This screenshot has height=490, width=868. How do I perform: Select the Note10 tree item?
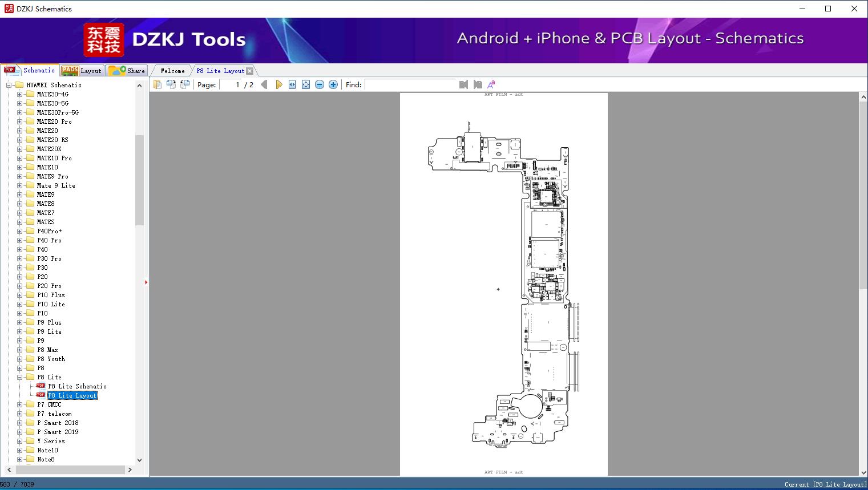click(x=47, y=450)
